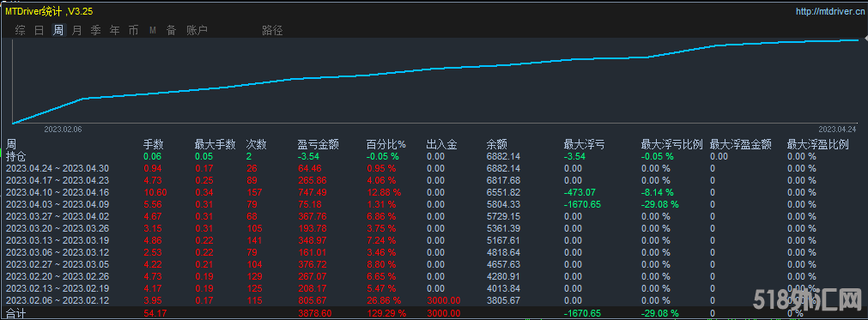868x320 pixels.
Task: Click the 最大浮盈比例 column header
Action: click(x=817, y=145)
